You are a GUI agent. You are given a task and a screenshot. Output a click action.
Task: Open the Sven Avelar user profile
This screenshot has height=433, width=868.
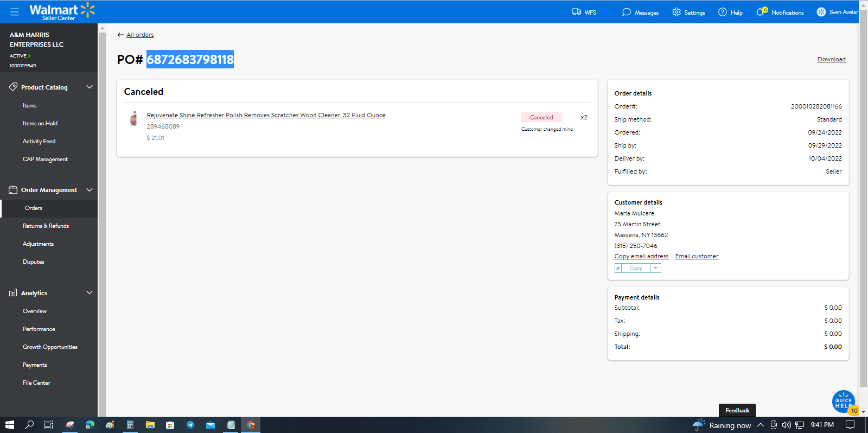coord(837,12)
